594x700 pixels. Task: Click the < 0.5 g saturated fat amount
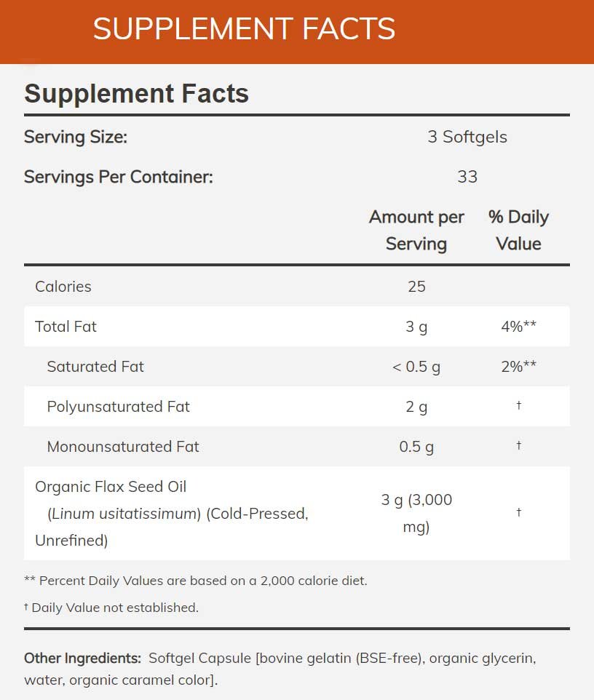416,367
